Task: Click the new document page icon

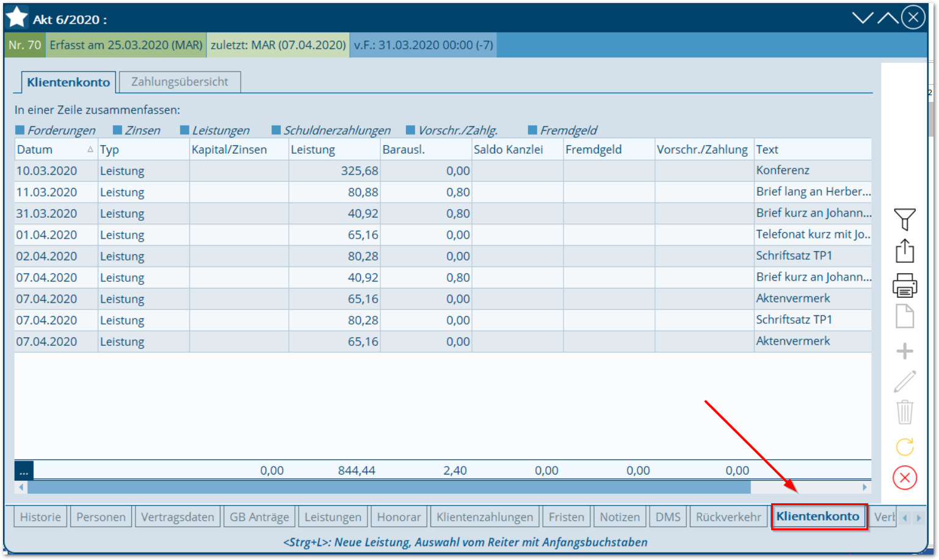Action: pyautogui.click(x=904, y=316)
